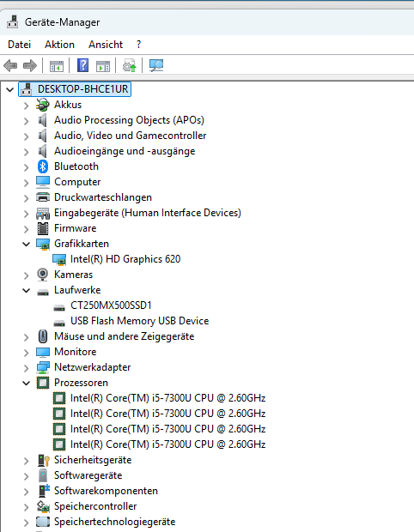414x532 pixels.
Task: Select the Firmware label
Action: point(75,228)
